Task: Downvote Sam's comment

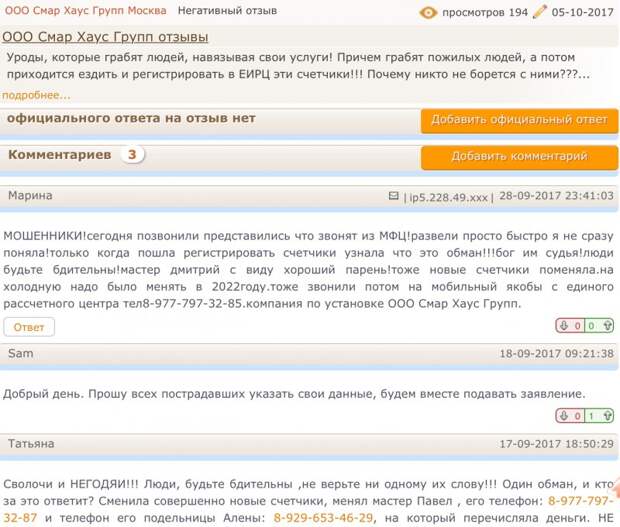Action: pos(564,416)
